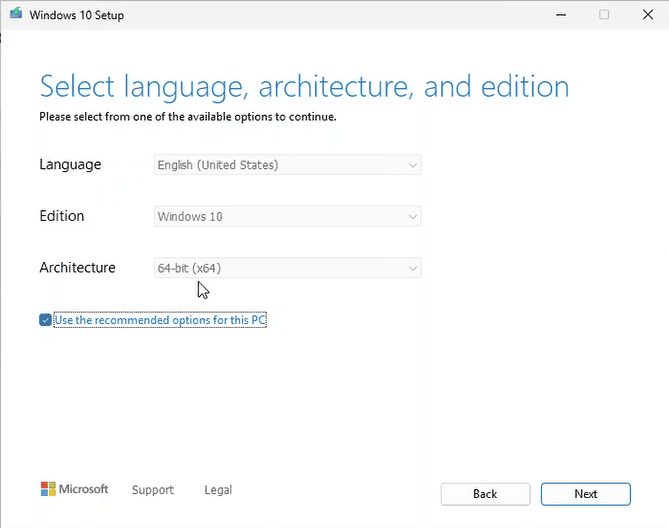This screenshot has width=669, height=528.
Task: Click the Microsoft four-color logo
Action: pos(48,489)
